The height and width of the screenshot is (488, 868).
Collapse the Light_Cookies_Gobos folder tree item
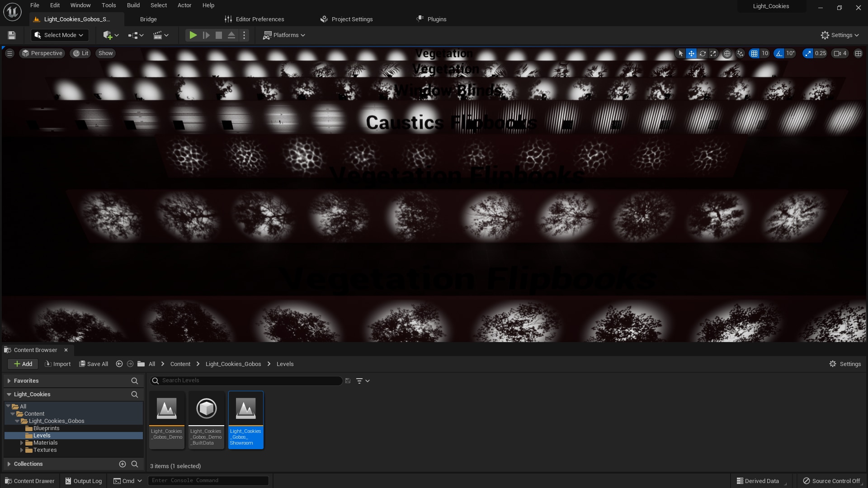[18, 421]
